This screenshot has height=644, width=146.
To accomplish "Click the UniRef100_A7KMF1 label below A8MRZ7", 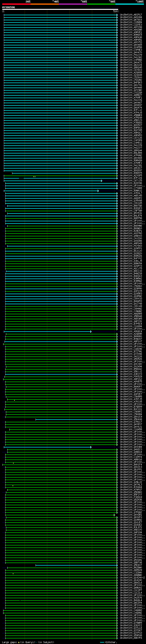I will click(131, 98).
